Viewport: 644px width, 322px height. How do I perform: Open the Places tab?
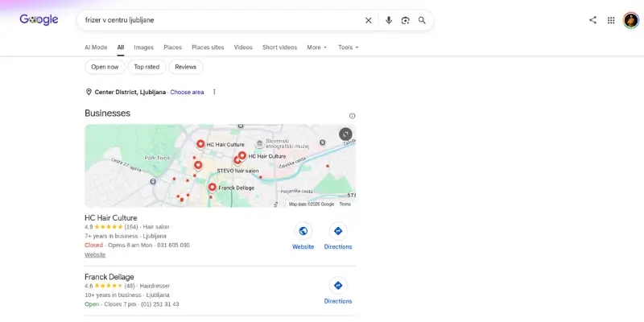click(172, 47)
